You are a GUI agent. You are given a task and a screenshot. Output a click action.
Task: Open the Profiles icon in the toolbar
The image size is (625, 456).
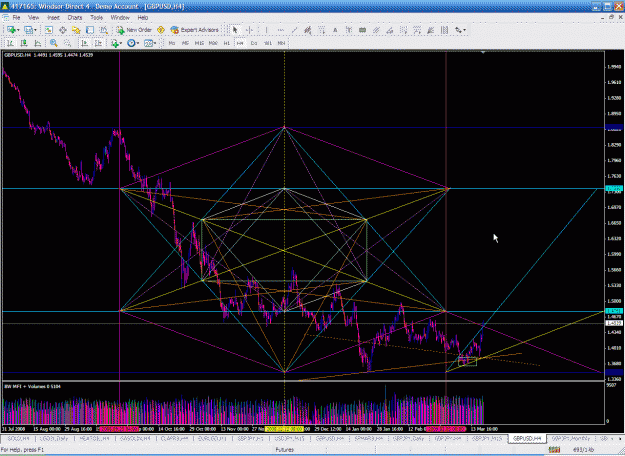tap(28, 30)
